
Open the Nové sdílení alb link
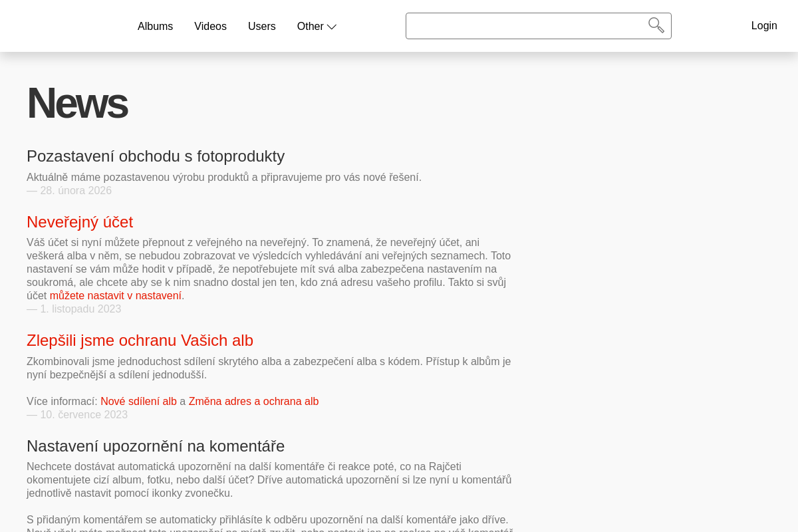pyautogui.click(x=138, y=400)
